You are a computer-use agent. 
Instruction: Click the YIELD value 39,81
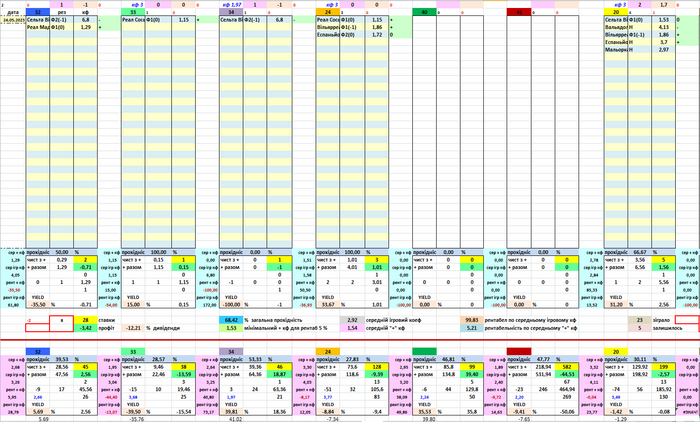pos(231,412)
